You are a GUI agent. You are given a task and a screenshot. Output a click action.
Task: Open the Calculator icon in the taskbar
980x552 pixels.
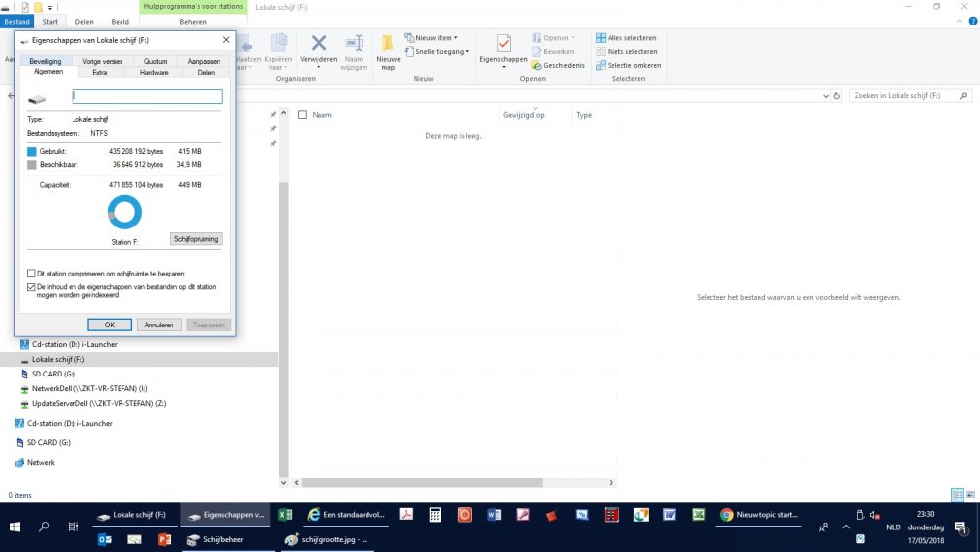pos(436,514)
